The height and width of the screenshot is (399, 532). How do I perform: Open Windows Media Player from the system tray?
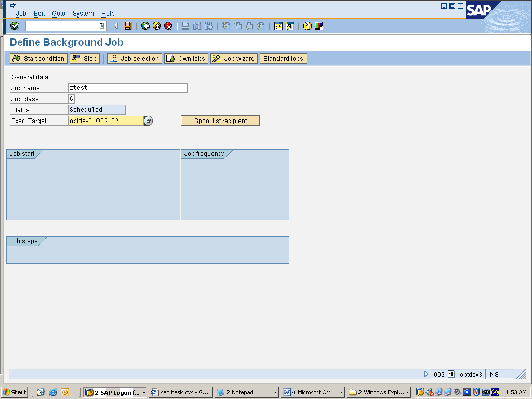point(466,392)
